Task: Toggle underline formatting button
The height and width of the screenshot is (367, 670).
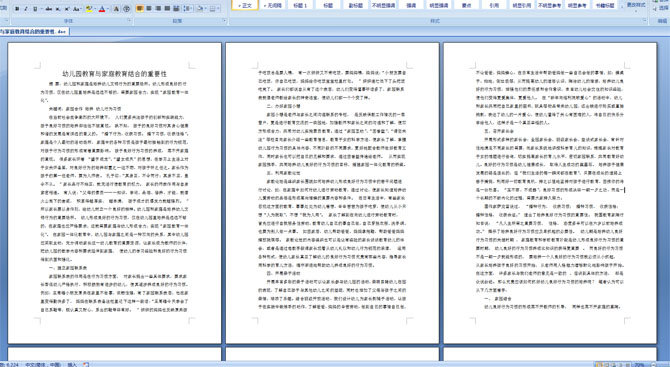Action: [x=35, y=9]
